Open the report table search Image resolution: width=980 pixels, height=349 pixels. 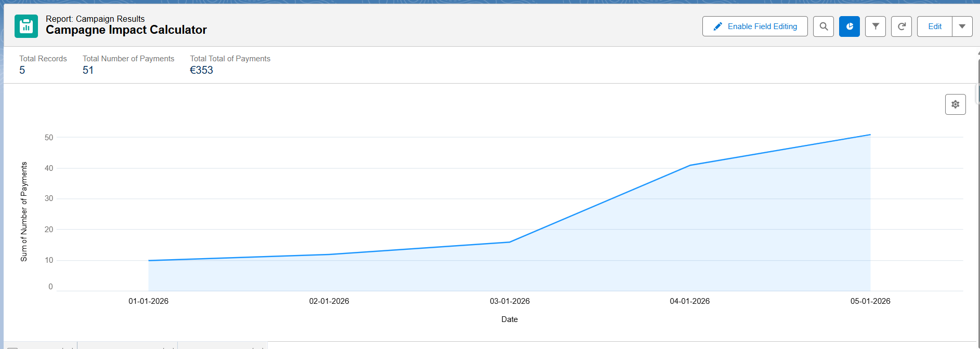824,26
